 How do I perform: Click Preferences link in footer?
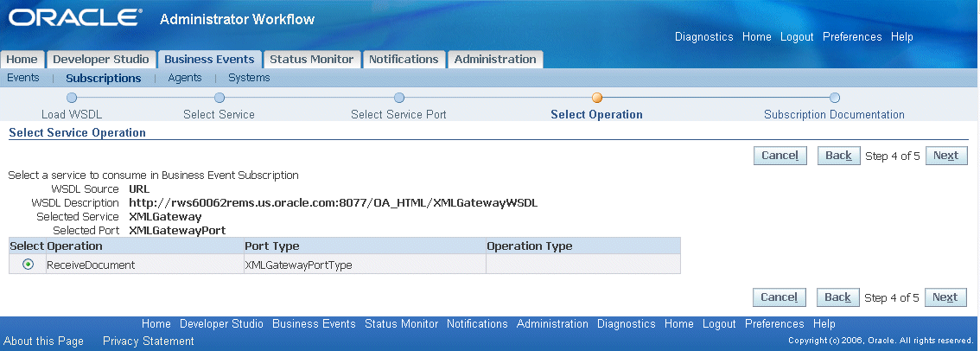click(x=774, y=324)
